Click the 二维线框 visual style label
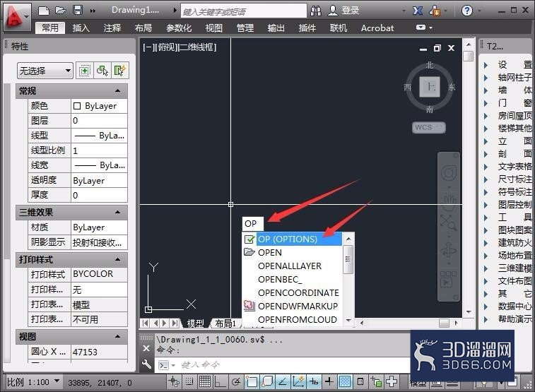The image size is (535, 392). pyautogui.click(x=198, y=47)
